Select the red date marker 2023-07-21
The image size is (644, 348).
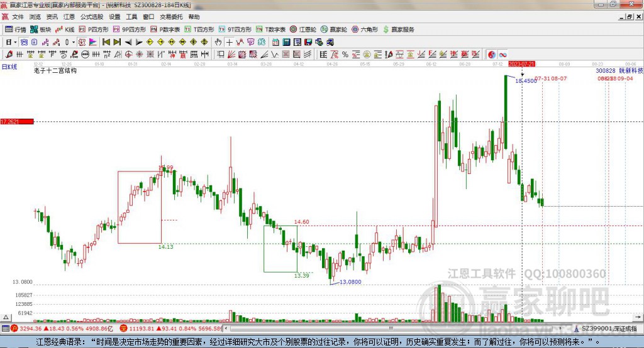(521, 65)
